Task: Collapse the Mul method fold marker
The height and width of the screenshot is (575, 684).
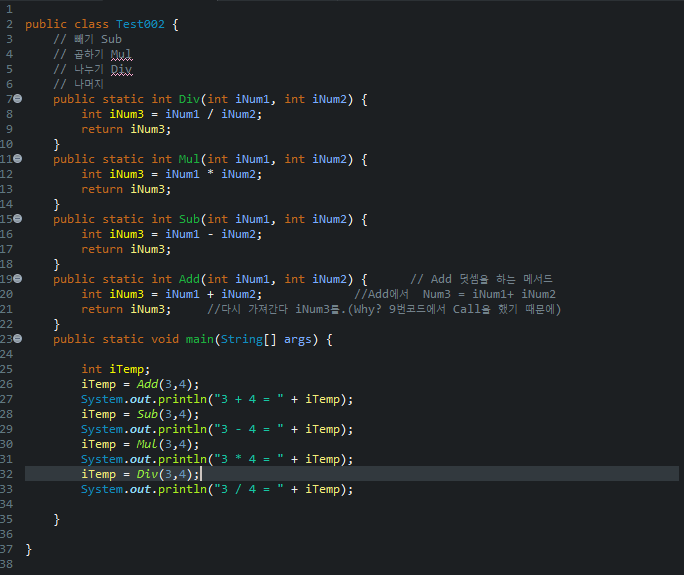Action: 17,159
